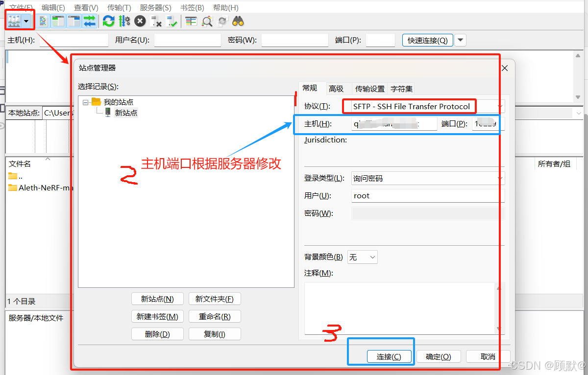This screenshot has width=588, height=375.
Task: Toggle the message log display icon
Action: point(44,21)
